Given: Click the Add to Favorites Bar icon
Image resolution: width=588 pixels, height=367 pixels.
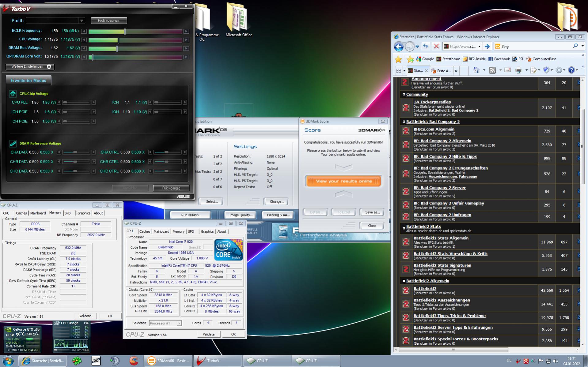Looking at the screenshot, I should [x=410, y=59].
